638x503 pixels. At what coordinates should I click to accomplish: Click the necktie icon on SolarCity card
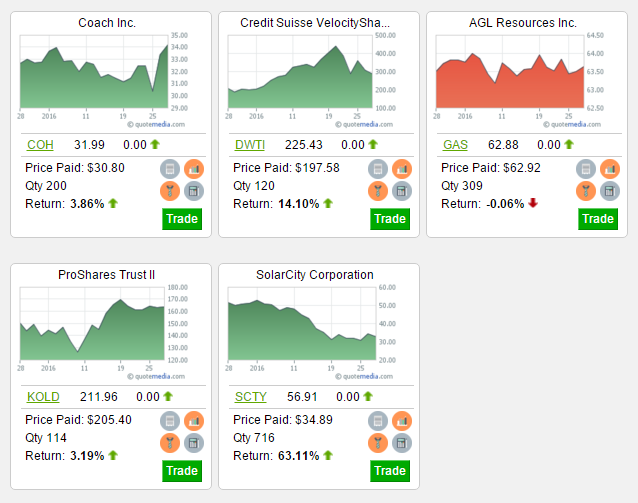click(x=378, y=443)
